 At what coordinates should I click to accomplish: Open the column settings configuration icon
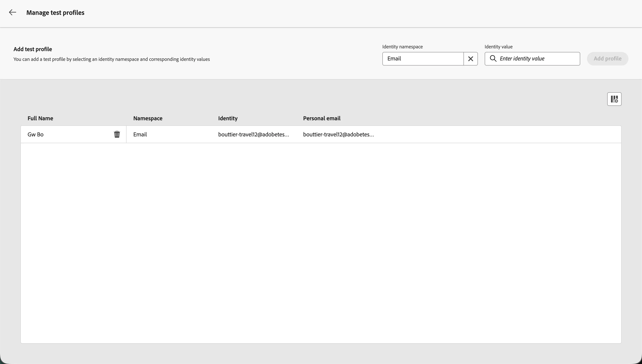pyautogui.click(x=614, y=99)
